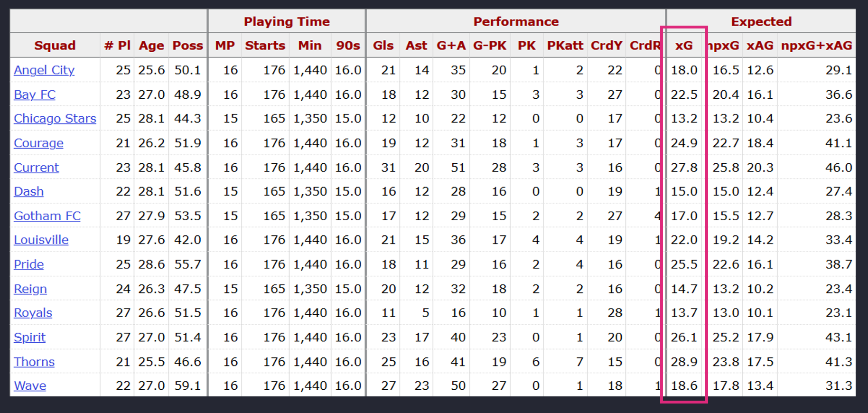Screen dimensions: 868x413
Task: Select the Spirit squad link
Action: [x=29, y=338]
